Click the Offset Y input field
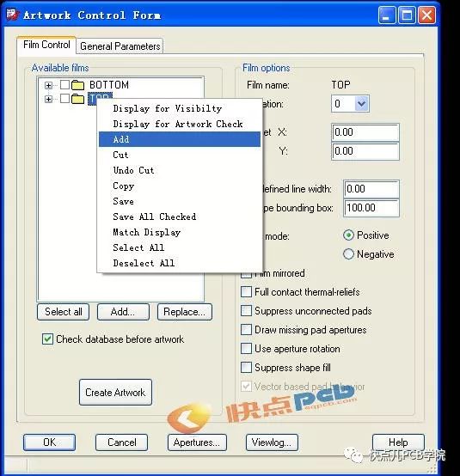Viewport: 460px width, 476px height. [365, 151]
